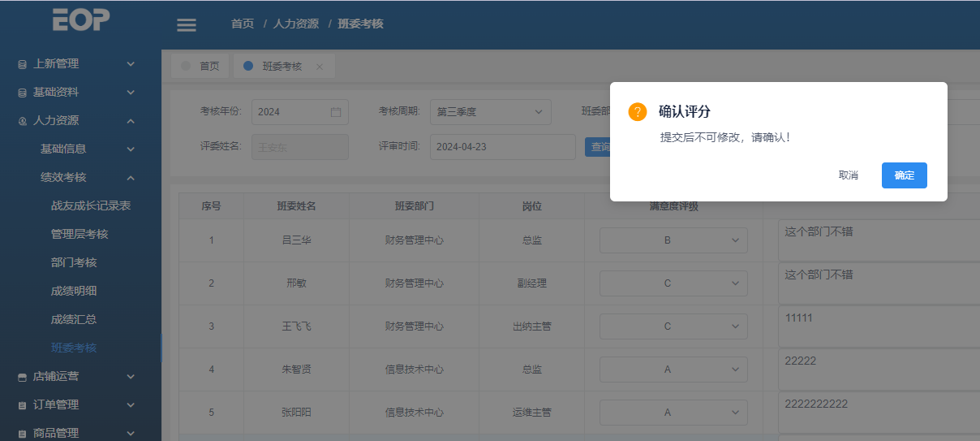Viewport: 980px width, 441px height.
Task: Click 确定 to confirm the score
Action: tap(904, 175)
